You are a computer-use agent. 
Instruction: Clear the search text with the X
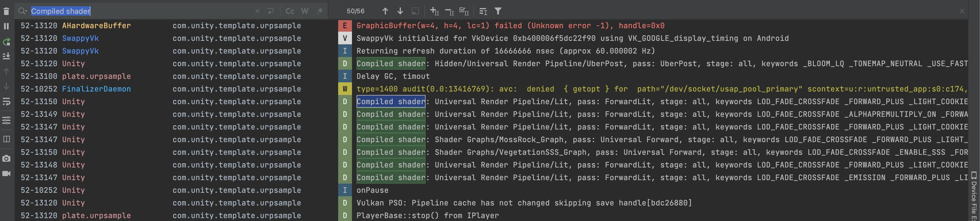(x=258, y=11)
